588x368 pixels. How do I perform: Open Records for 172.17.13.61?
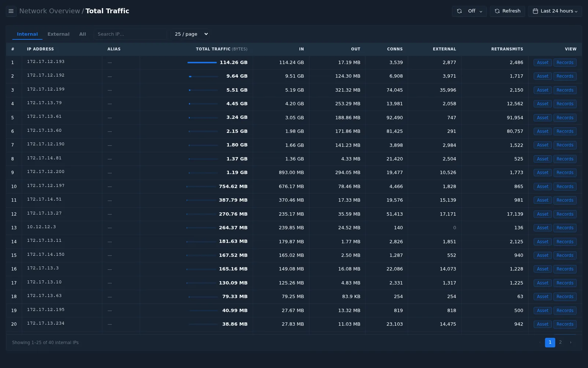coord(565,118)
